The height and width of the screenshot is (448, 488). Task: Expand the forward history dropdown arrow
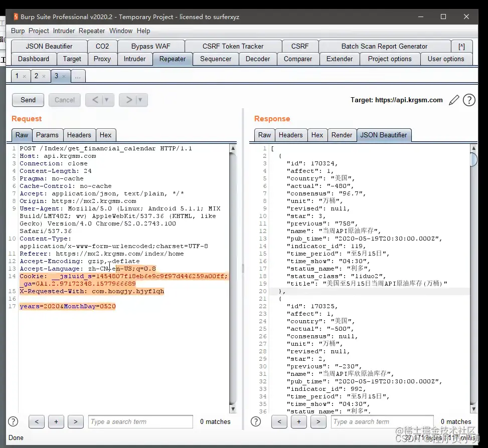(x=140, y=100)
